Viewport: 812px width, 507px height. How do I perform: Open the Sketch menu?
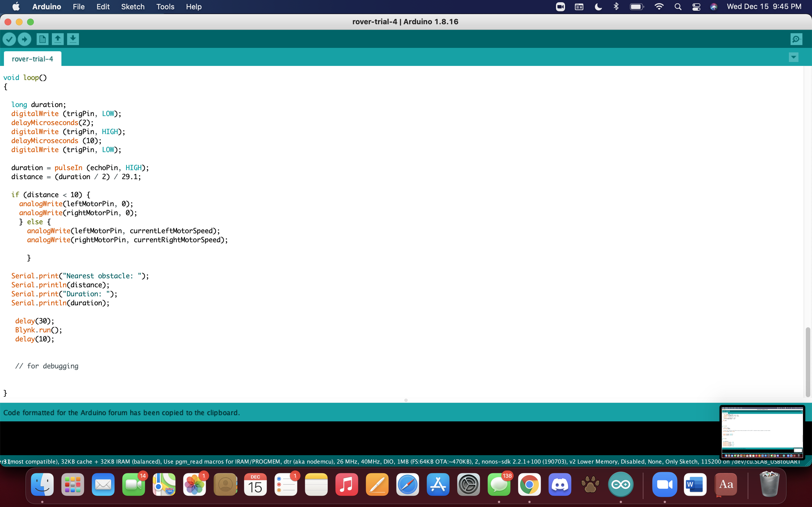[x=133, y=7]
